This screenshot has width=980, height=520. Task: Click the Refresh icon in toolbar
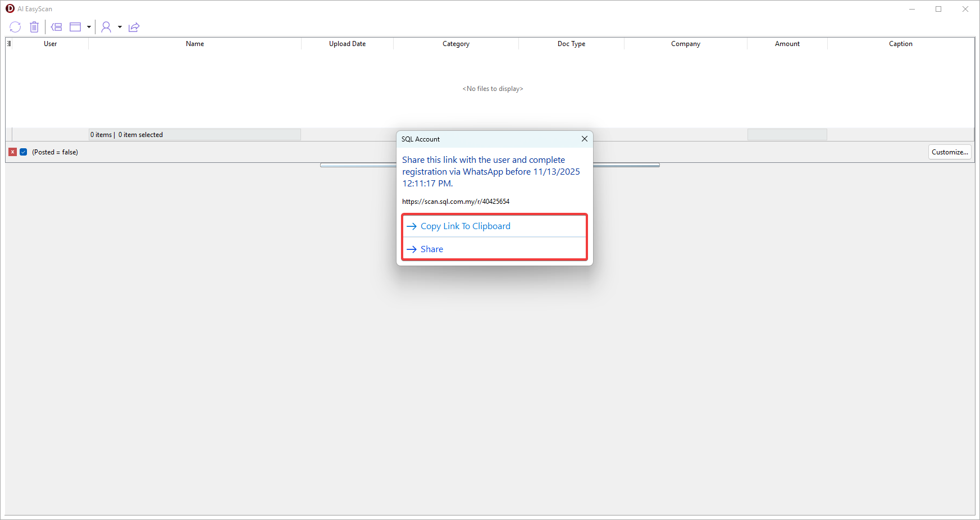click(15, 27)
